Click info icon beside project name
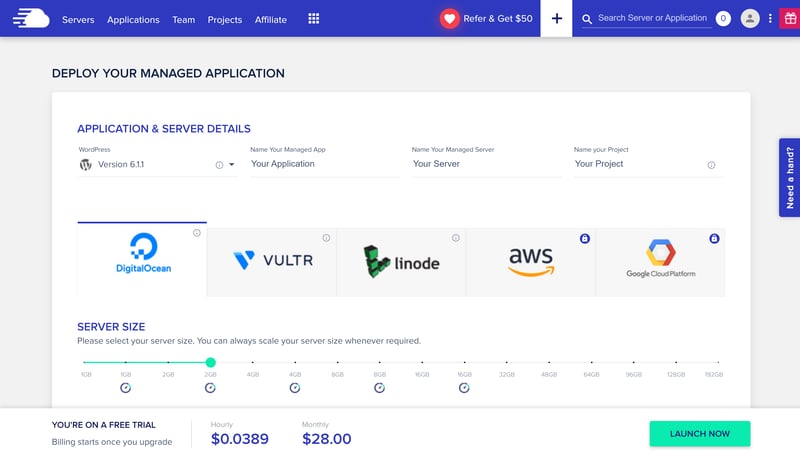 point(711,165)
